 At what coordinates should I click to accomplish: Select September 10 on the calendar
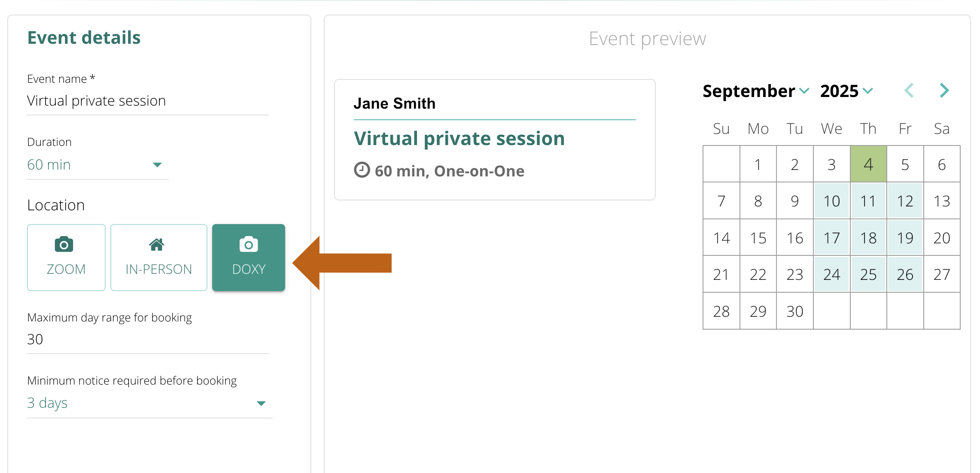pos(831,201)
